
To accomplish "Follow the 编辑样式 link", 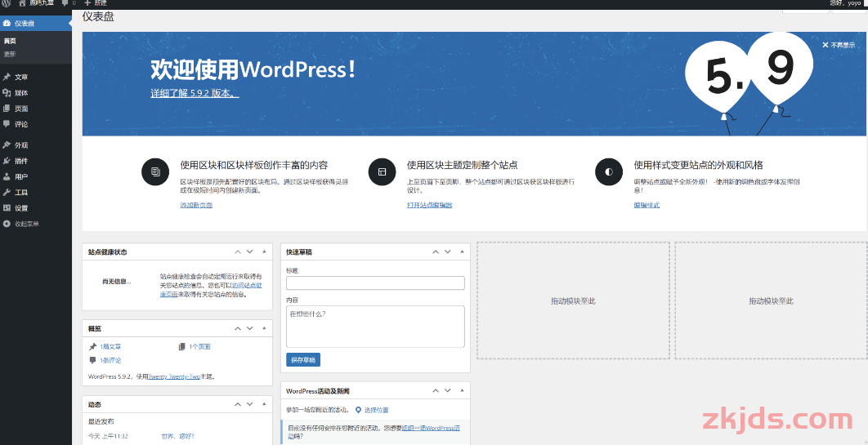I will (x=647, y=205).
